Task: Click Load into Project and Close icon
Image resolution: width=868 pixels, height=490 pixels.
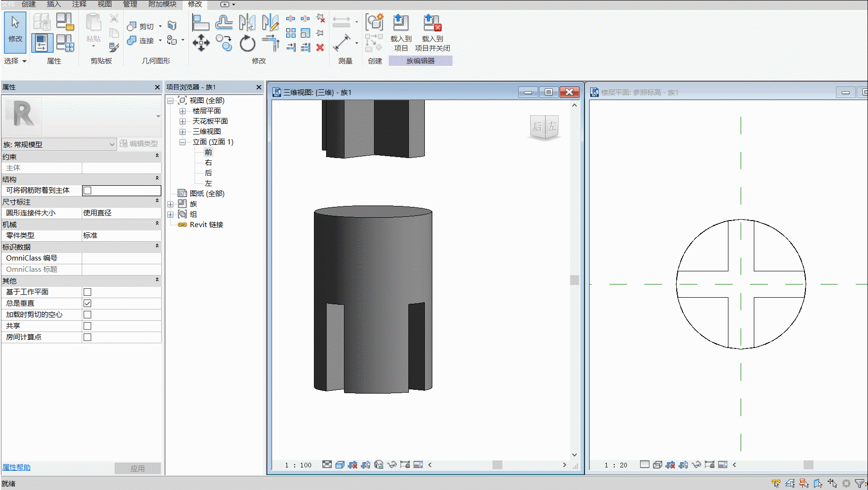Action: click(x=432, y=32)
